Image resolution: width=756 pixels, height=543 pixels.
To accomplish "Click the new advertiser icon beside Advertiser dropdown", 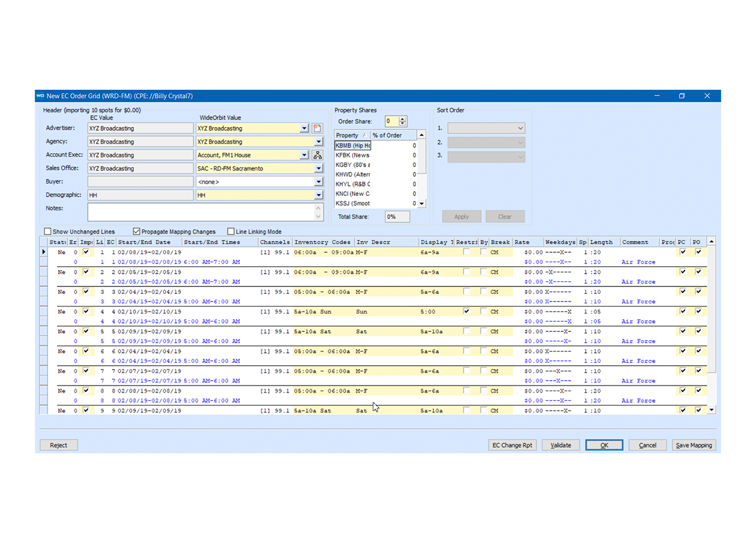I will (x=318, y=128).
